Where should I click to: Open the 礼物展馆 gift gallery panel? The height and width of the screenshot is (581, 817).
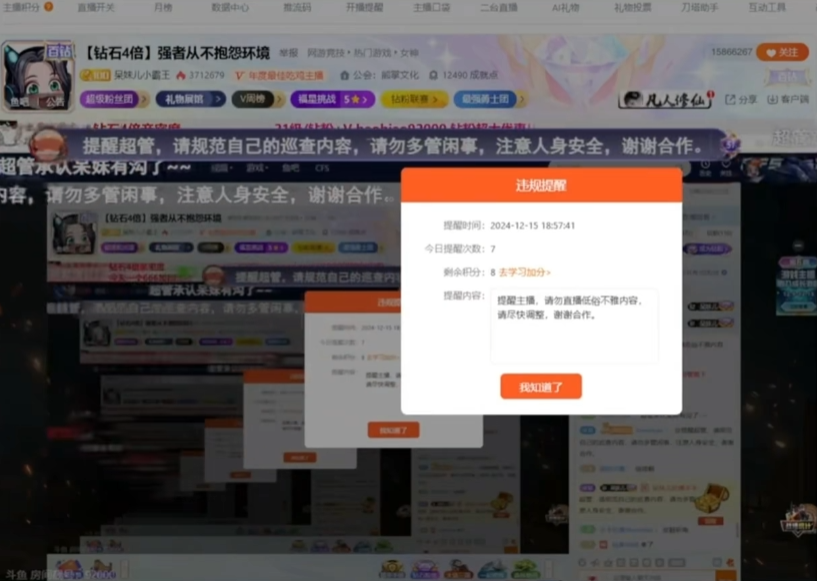tap(183, 99)
